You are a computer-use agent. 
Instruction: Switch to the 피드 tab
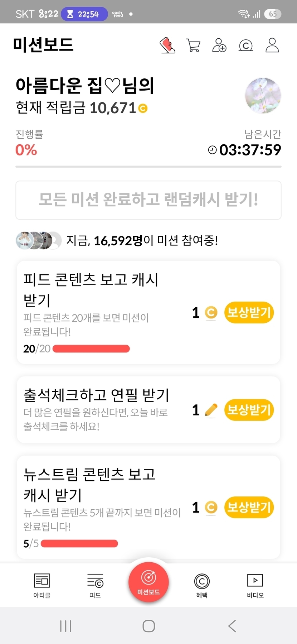click(95, 585)
